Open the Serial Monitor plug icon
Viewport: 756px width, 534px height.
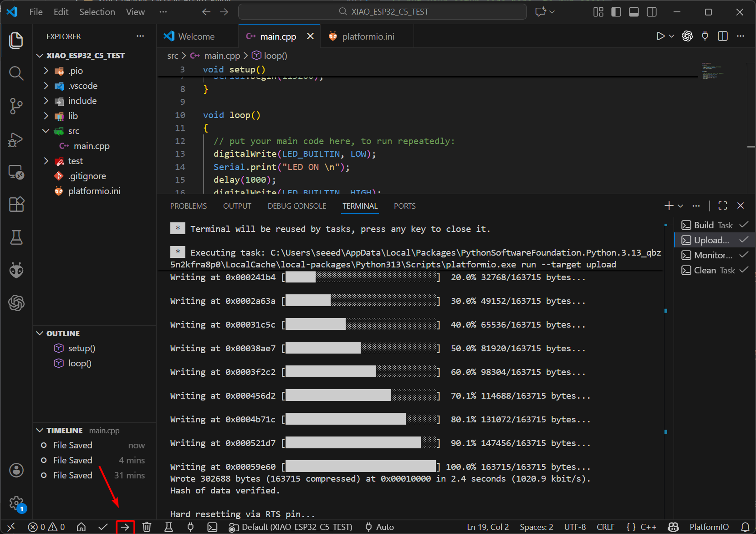click(x=190, y=527)
